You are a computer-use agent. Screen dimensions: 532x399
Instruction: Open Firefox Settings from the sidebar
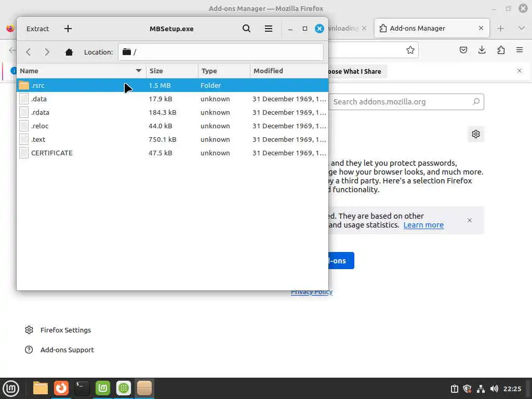(65, 330)
